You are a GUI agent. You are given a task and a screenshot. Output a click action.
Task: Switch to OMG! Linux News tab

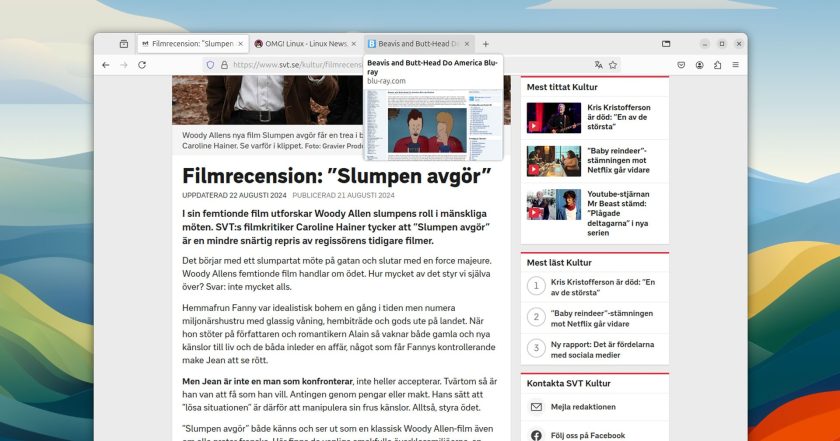tap(305, 44)
